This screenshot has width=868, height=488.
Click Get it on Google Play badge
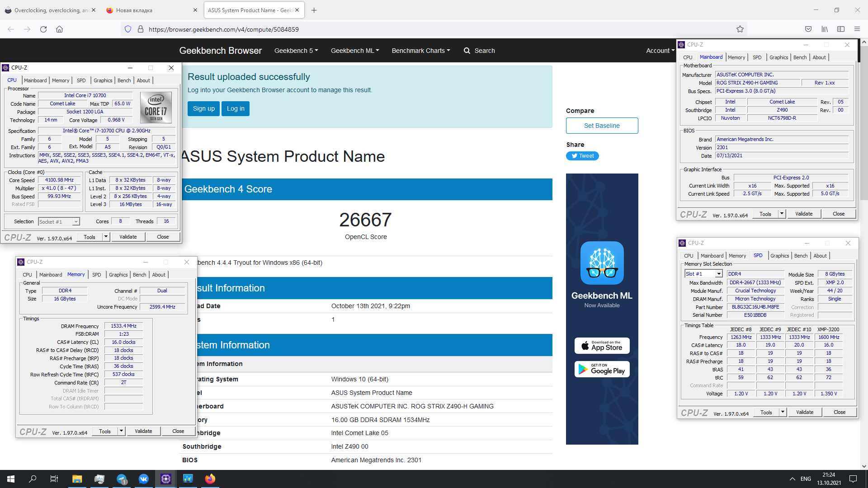tap(602, 369)
